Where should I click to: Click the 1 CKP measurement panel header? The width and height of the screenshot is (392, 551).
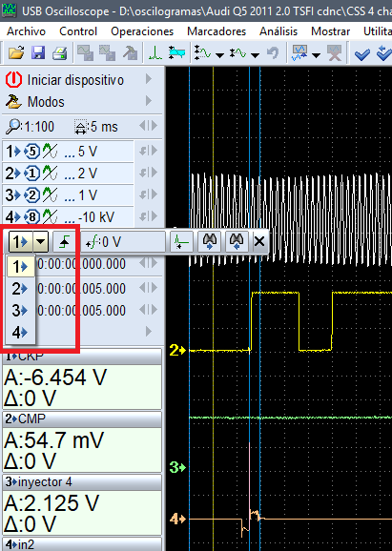(82, 357)
